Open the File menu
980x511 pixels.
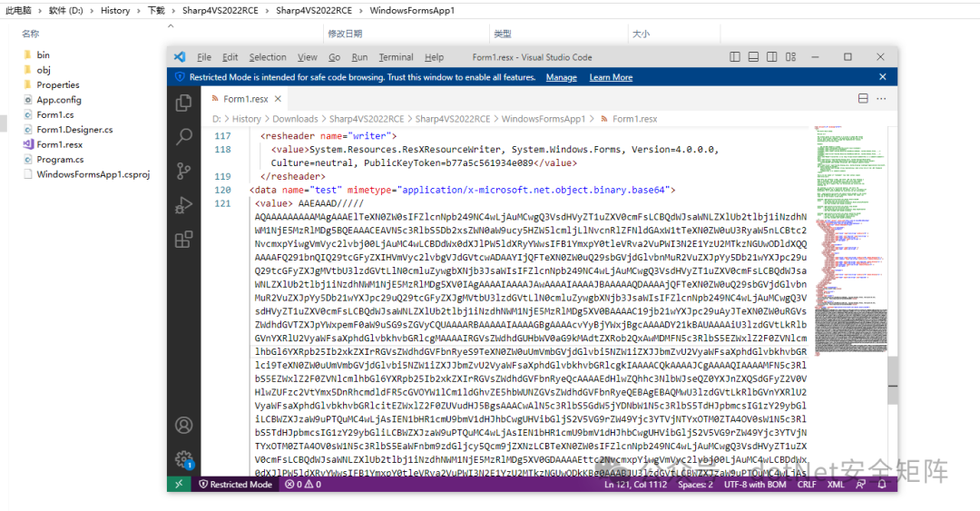point(204,57)
